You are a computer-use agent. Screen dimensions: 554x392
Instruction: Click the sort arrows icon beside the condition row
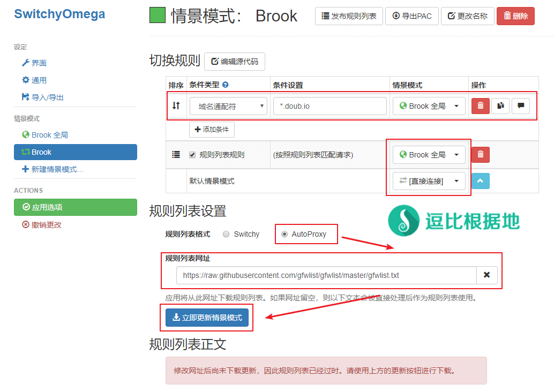(x=176, y=106)
